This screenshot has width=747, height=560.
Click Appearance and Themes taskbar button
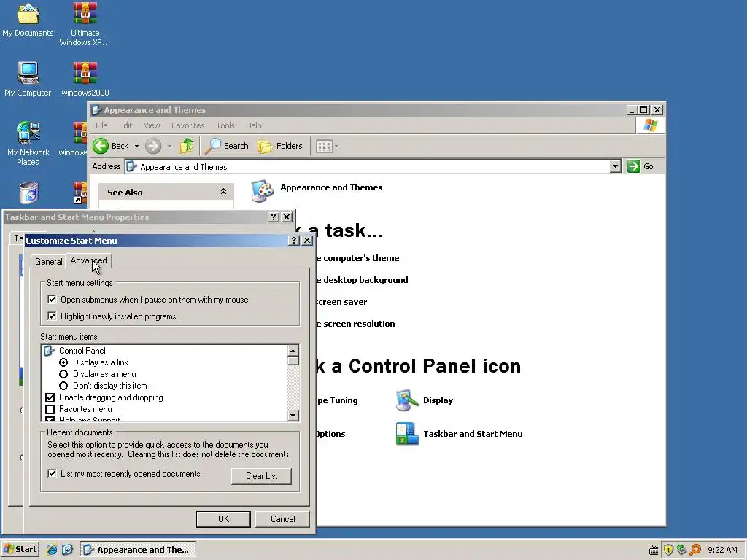[x=138, y=550]
